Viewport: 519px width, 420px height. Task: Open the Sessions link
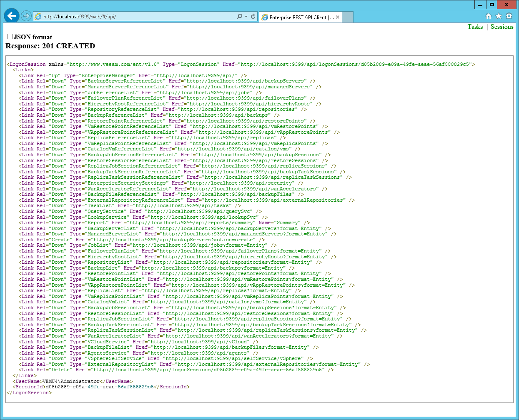pos(502,27)
